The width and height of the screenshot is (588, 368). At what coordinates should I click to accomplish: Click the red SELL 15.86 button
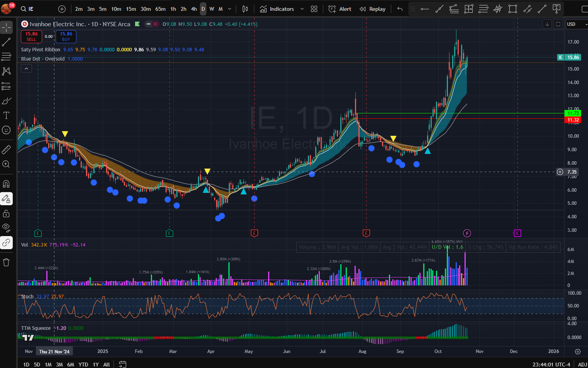(31, 37)
